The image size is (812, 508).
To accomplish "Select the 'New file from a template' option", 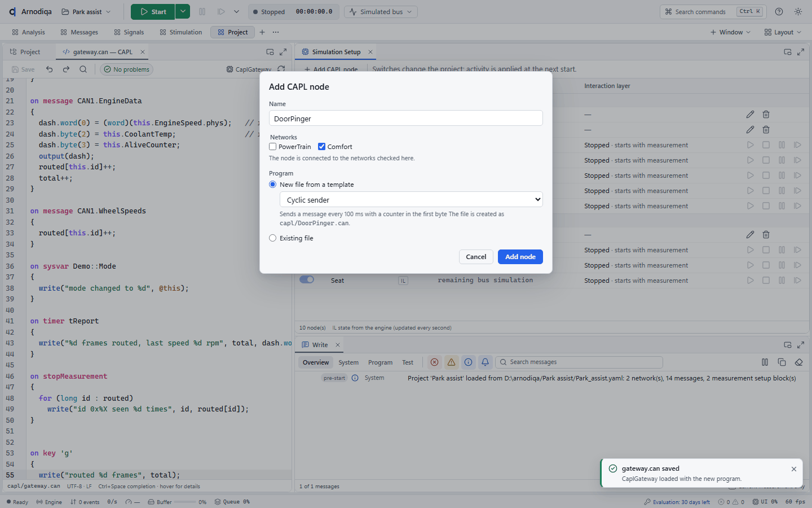I will 273,185.
